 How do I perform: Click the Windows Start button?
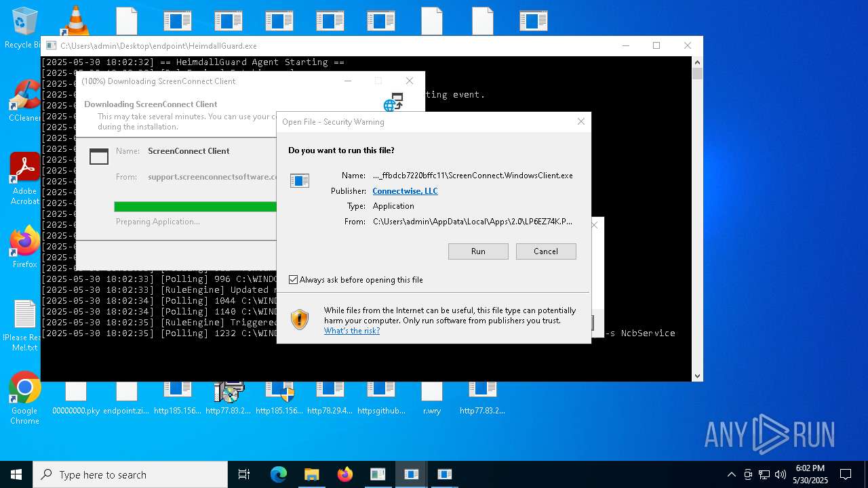(x=16, y=474)
